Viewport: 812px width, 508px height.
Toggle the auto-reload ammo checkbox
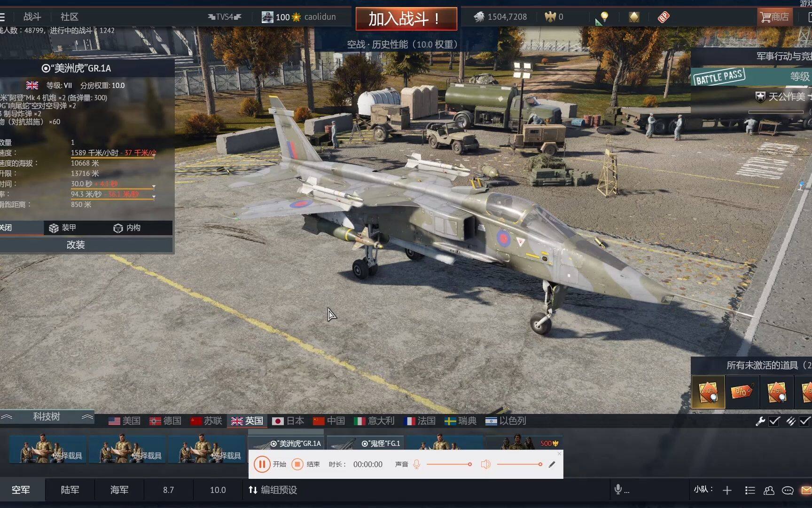tap(804, 421)
